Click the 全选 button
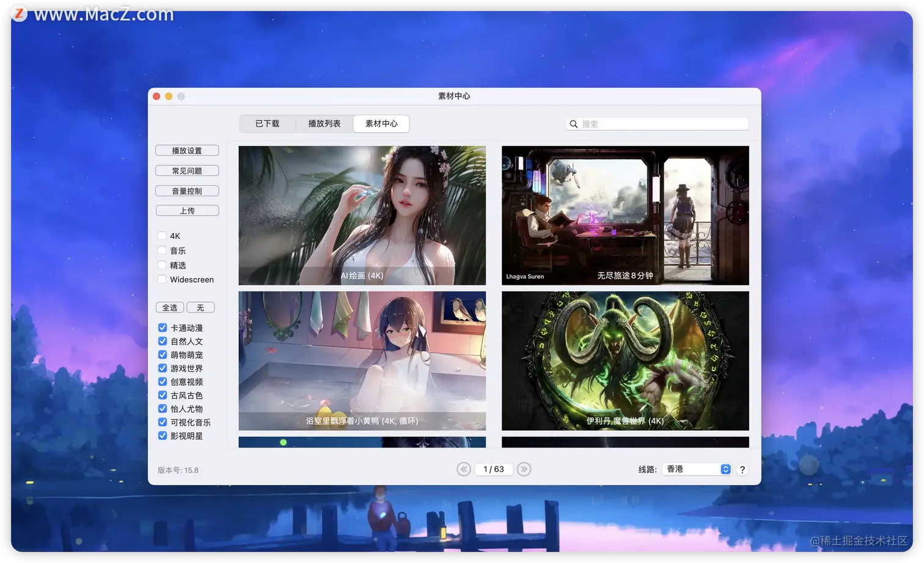The height and width of the screenshot is (563, 924). coord(170,307)
